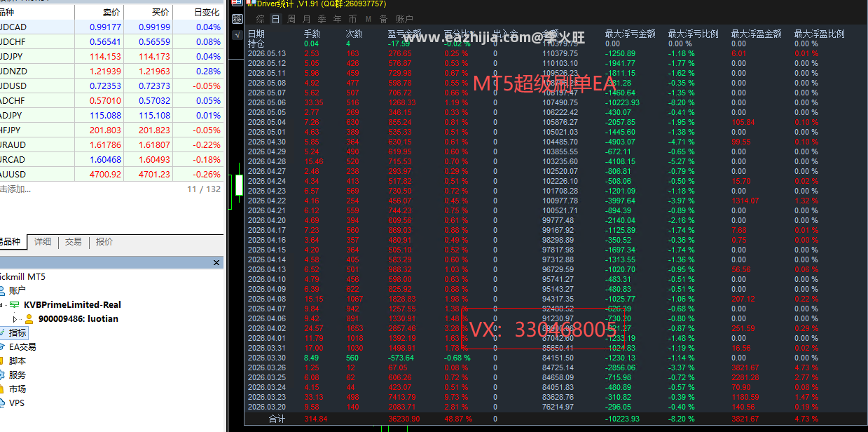Open the 周 weekly statistics tab
Screen dimensions: 868x432
coord(291,19)
